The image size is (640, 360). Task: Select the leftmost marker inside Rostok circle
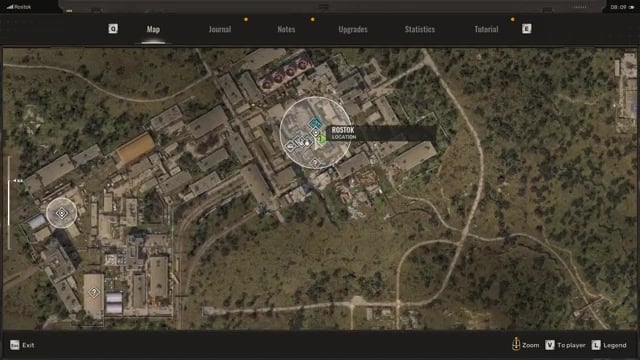(x=290, y=146)
